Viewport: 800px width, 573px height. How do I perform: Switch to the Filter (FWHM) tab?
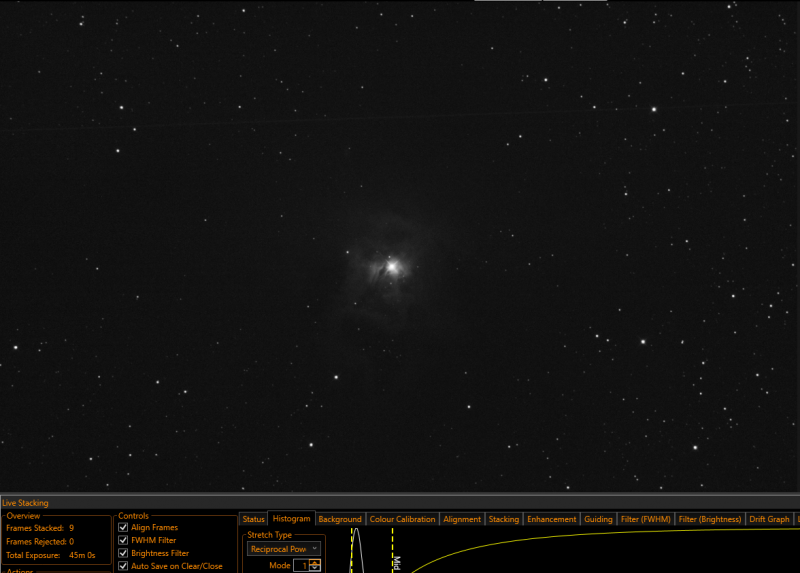point(645,519)
